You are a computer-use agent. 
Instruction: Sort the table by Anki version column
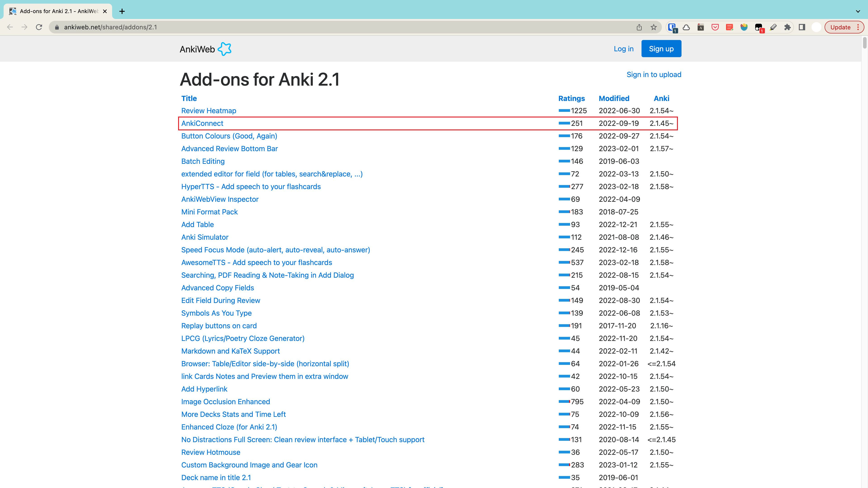(x=661, y=98)
